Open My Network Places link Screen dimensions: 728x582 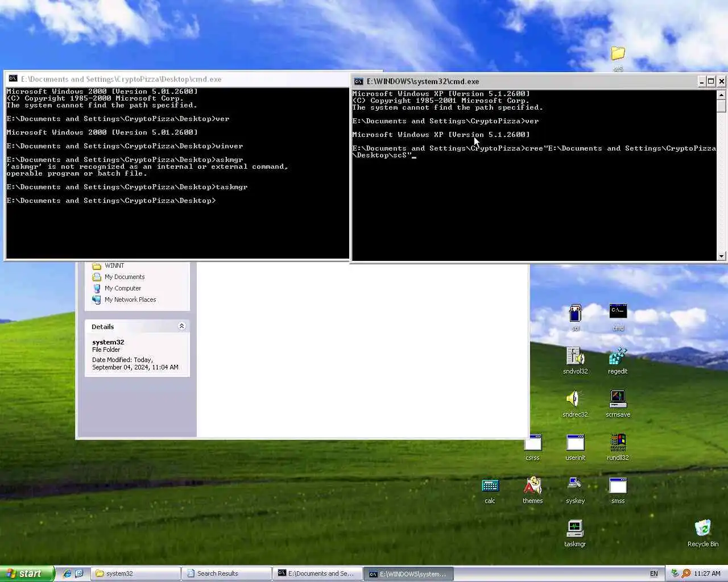pyautogui.click(x=124, y=300)
